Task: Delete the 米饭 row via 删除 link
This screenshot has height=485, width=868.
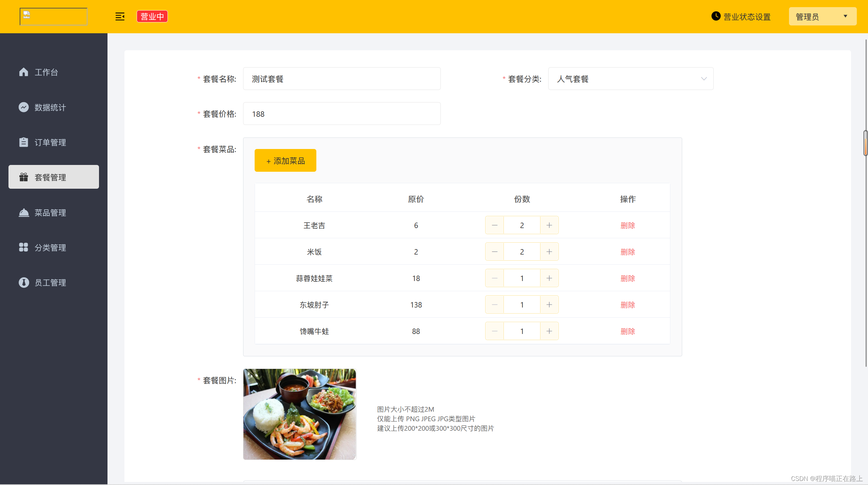Action: (628, 252)
